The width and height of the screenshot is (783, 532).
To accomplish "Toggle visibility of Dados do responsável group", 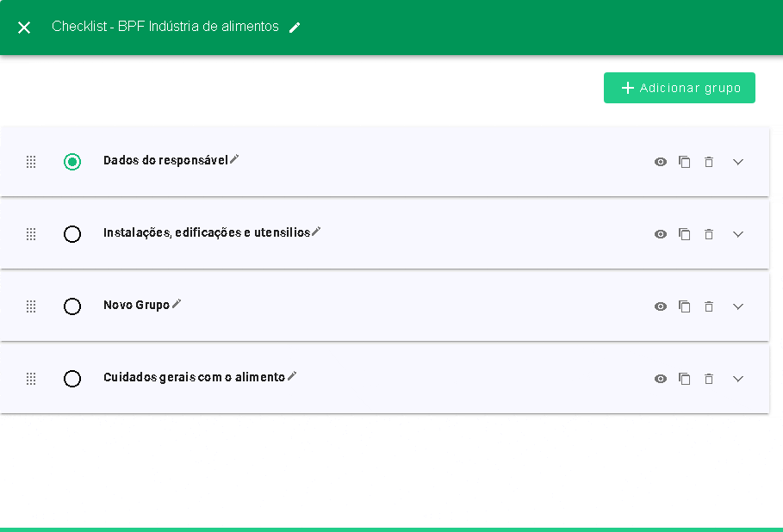I will (x=661, y=162).
